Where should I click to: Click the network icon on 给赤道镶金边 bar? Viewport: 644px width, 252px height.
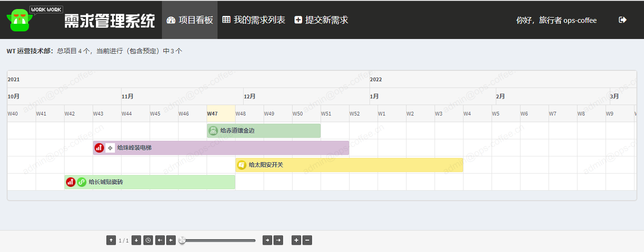[x=213, y=131]
